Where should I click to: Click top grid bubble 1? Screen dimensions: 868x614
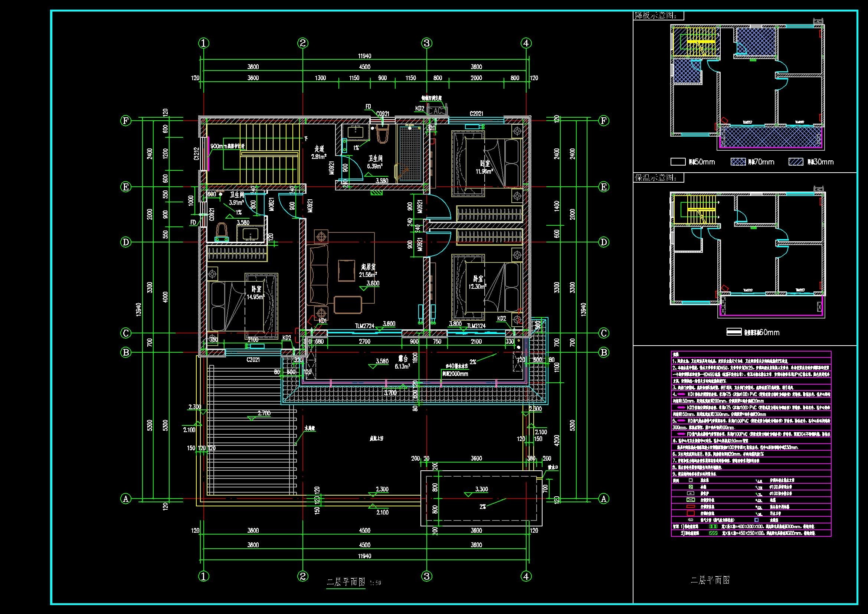click(x=204, y=43)
